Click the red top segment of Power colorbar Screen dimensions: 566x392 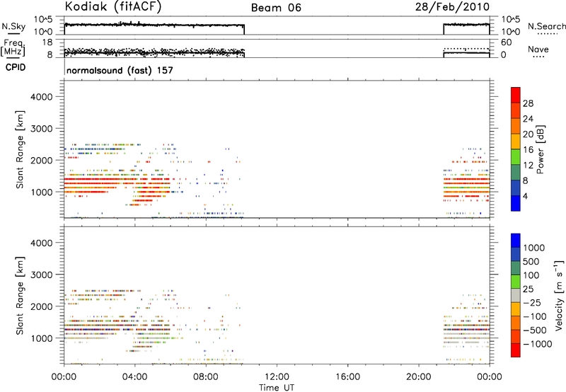pyautogui.click(x=516, y=95)
